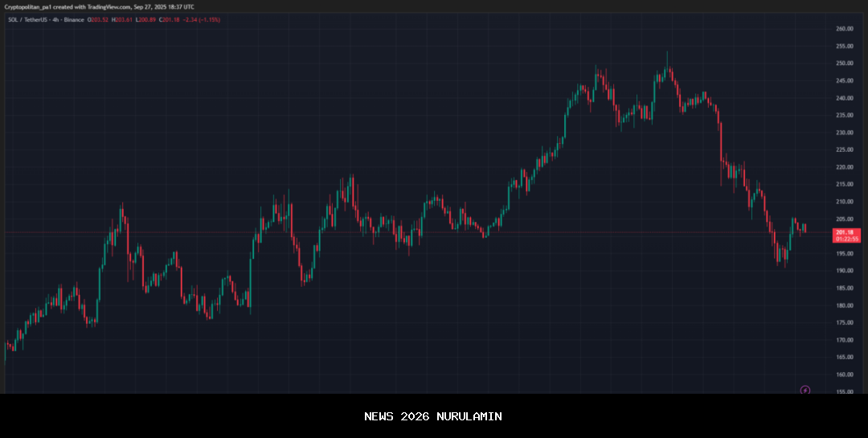
Task: Click the 230.00 price axis label
Action: pos(844,133)
